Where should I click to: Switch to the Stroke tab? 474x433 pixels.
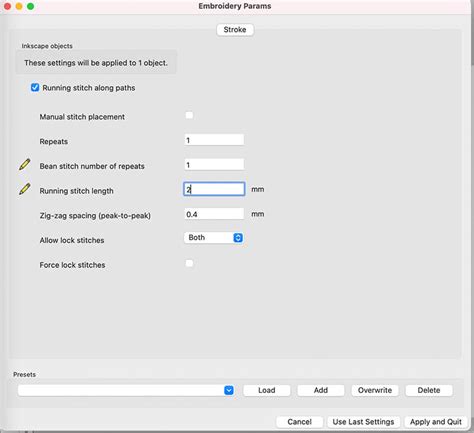pyautogui.click(x=235, y=30)
